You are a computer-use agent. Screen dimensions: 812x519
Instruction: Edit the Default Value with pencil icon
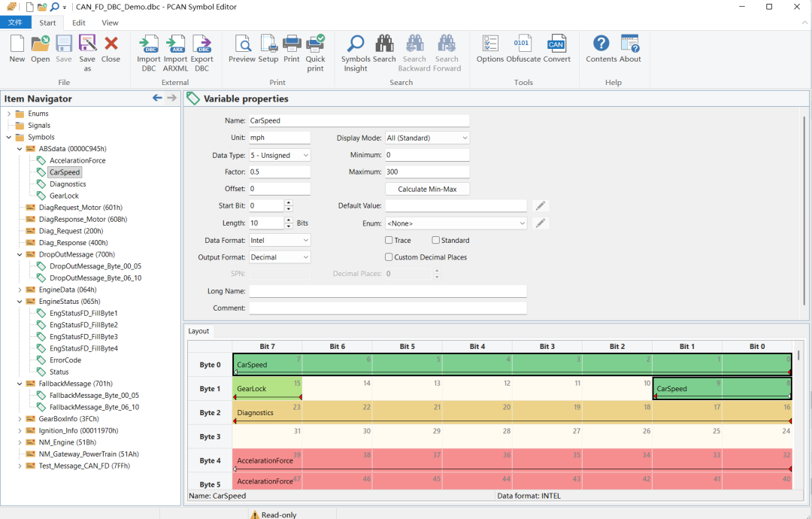point(541,206)
